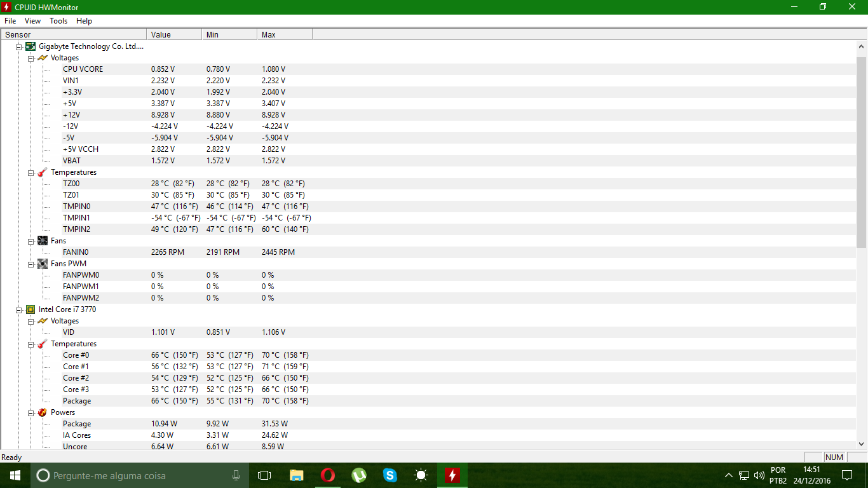Collapse the motherboard Temperatures group

tap(31, 172)
